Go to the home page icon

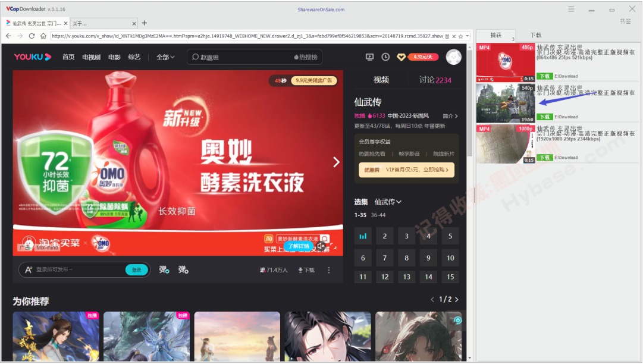tap(43, 36)
